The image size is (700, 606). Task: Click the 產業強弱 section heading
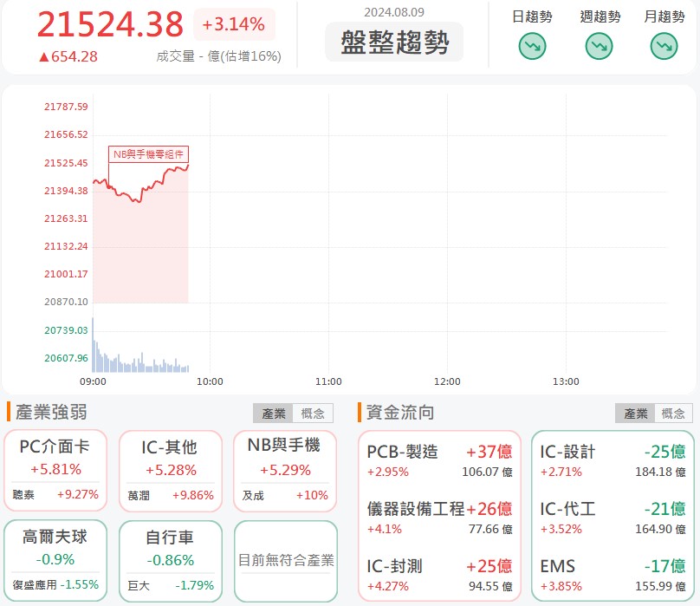[51, 412]
